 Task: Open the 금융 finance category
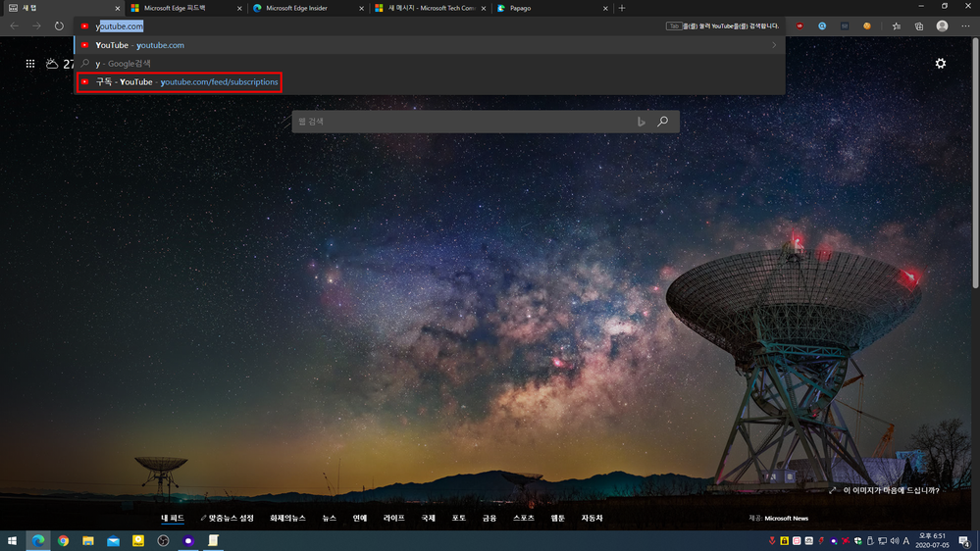click(490, 518)
